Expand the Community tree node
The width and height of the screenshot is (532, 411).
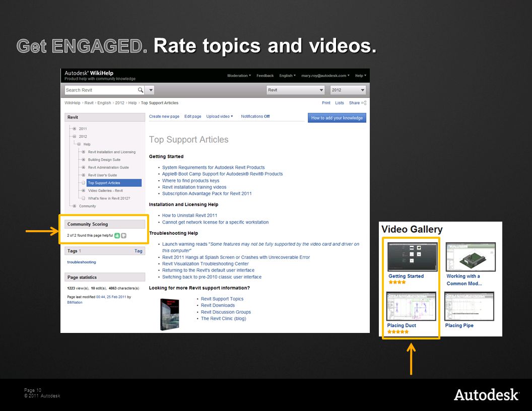(74, 206)
